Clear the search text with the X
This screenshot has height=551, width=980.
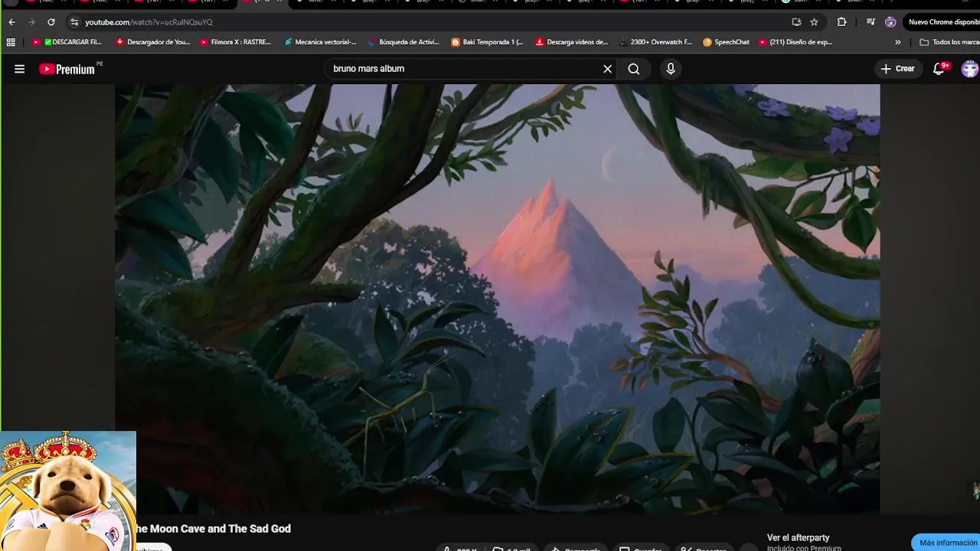click(607, 69)
